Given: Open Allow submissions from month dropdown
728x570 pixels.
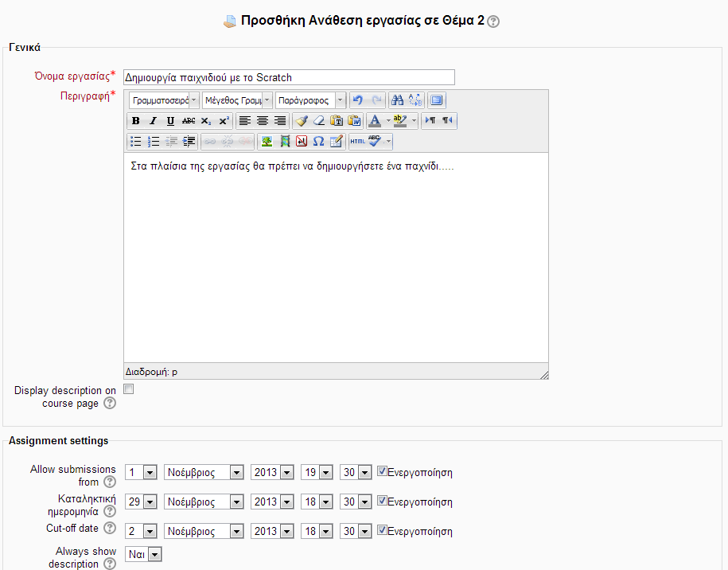Looking at the screenshot, I should tap(204, 472).
